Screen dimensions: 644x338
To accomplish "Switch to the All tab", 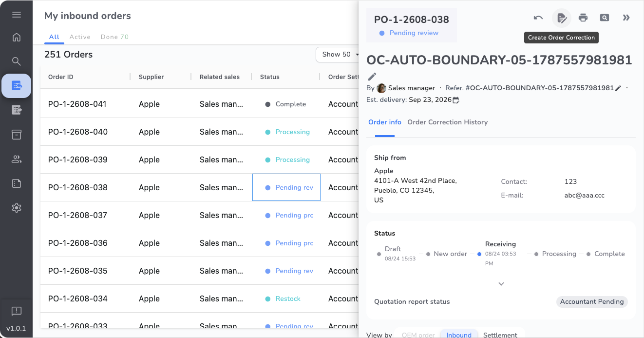I will point(54,37).
